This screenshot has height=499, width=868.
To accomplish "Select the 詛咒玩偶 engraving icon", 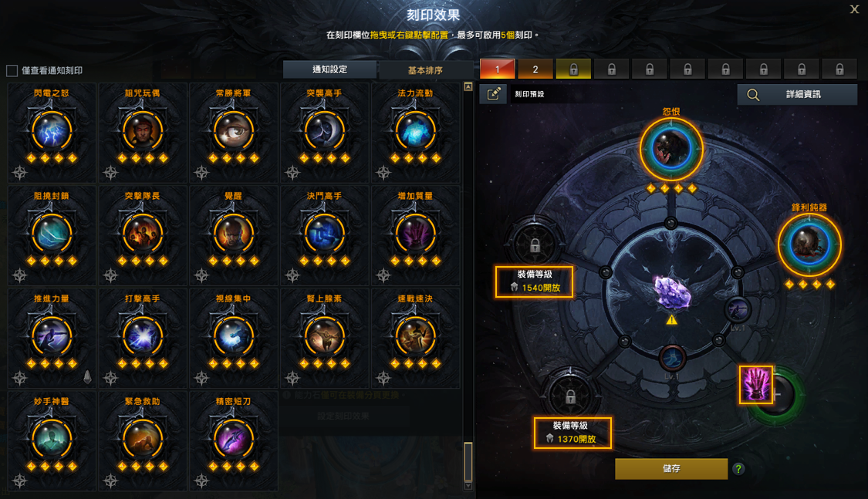I will point(142,131).
